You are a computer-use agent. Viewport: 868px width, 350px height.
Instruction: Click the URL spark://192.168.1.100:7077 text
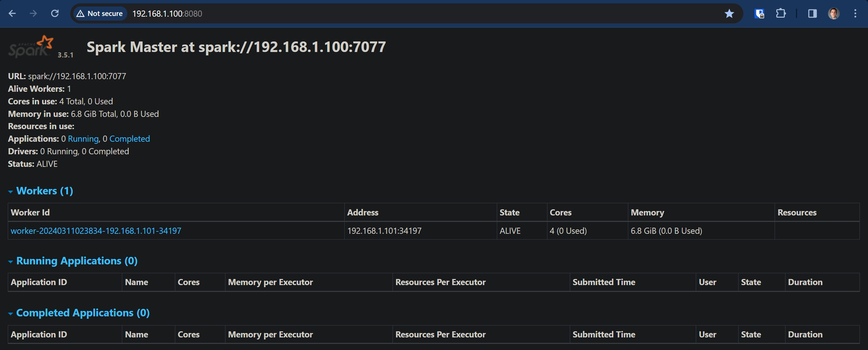pos(77,76)
